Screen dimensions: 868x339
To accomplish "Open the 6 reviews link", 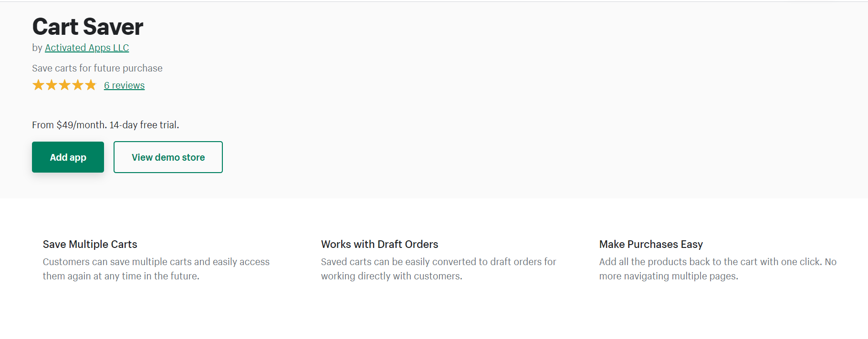I will point(124,85).
